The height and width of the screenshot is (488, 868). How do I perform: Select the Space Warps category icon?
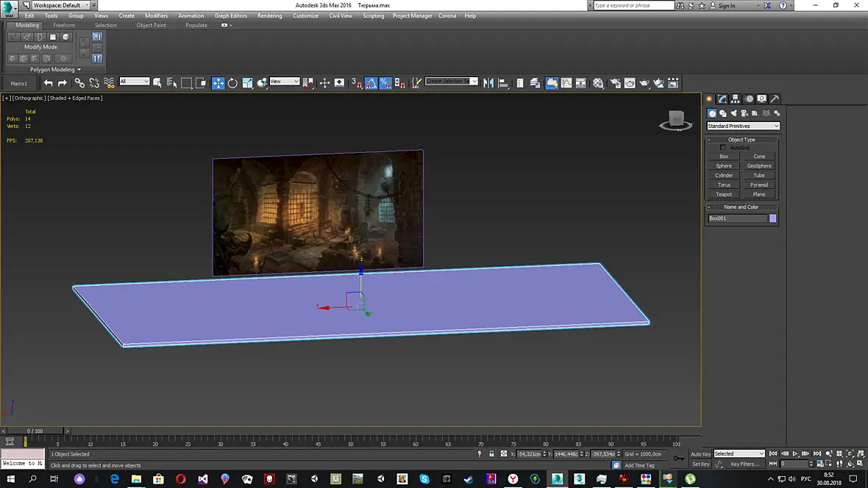(x=766, y=113)
